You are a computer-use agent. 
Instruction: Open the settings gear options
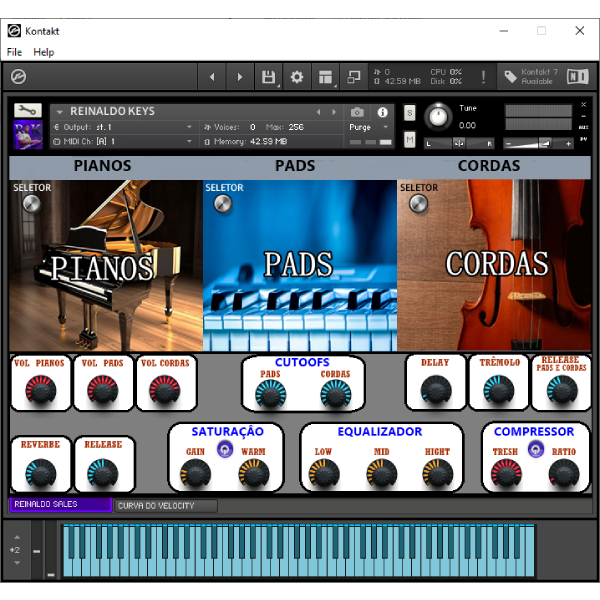(297, 77)
